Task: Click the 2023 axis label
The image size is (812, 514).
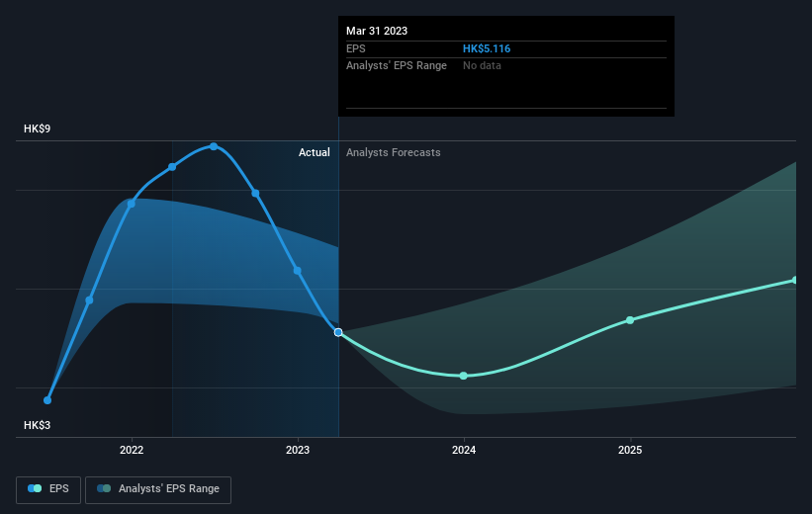Action: coord(298,450)
